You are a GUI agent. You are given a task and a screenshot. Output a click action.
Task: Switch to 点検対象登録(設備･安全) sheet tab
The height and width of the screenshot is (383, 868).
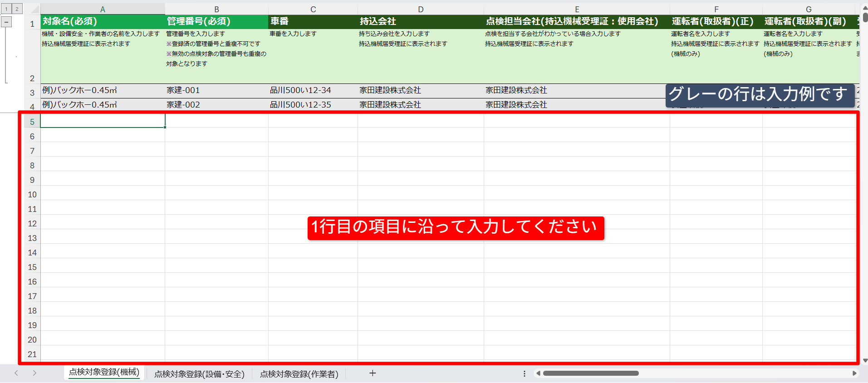199,374
